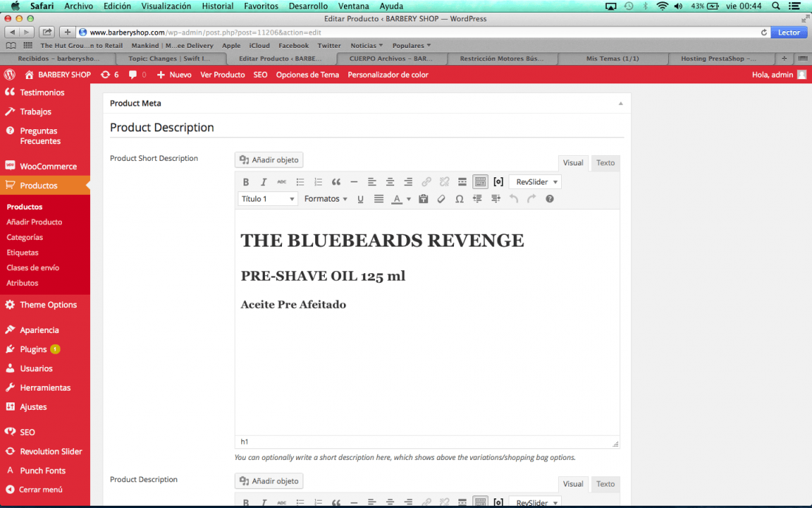Open the updates indicator showing 6
This screenshot has height=508, width=812.
click(109, 75)
